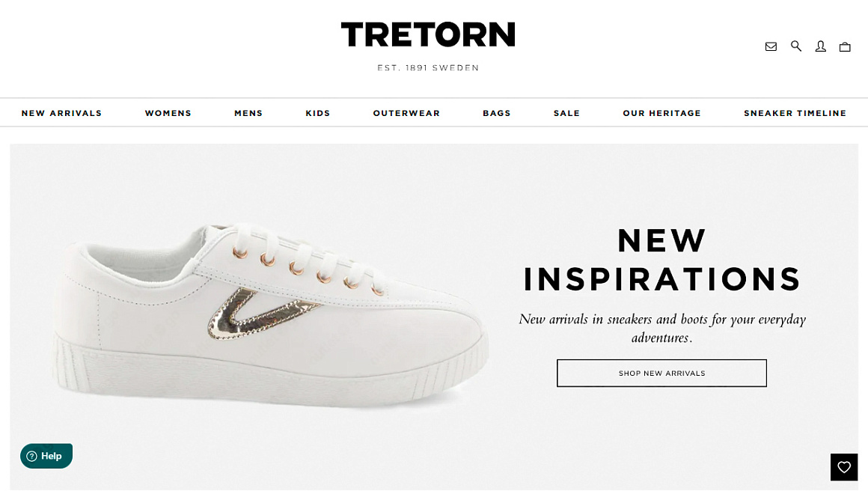Go home via the Tretorn logo

(428, 34)
